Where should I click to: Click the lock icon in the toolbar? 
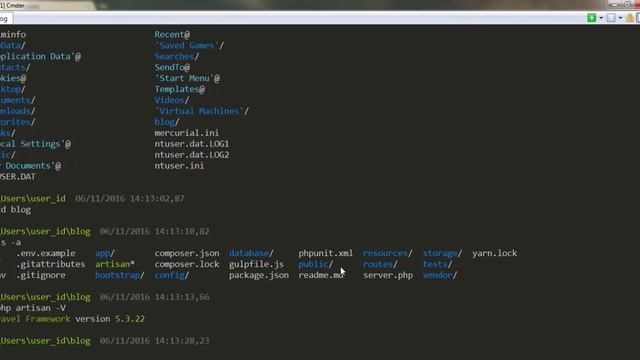point(630,18)
